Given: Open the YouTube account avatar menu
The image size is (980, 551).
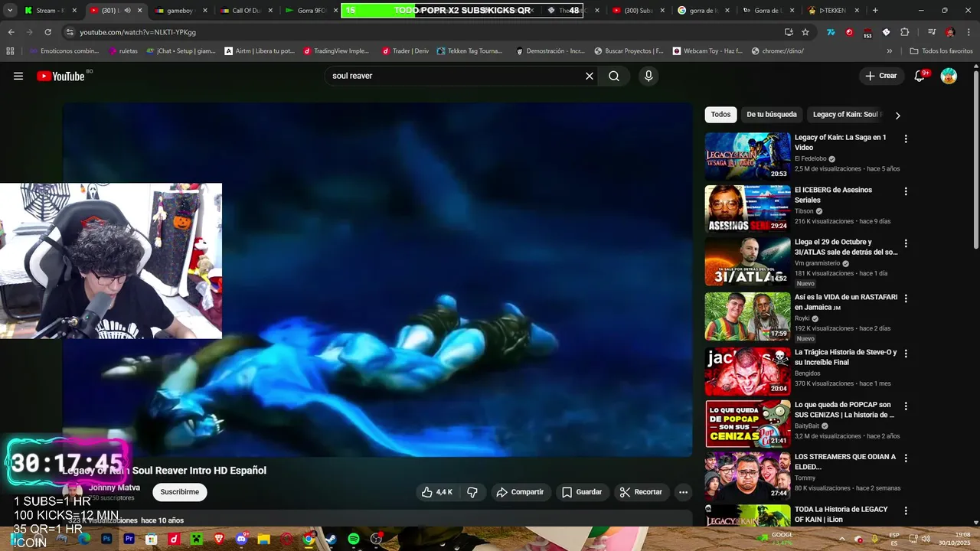Looking at the screenshot, I should [x=949, y=76].
